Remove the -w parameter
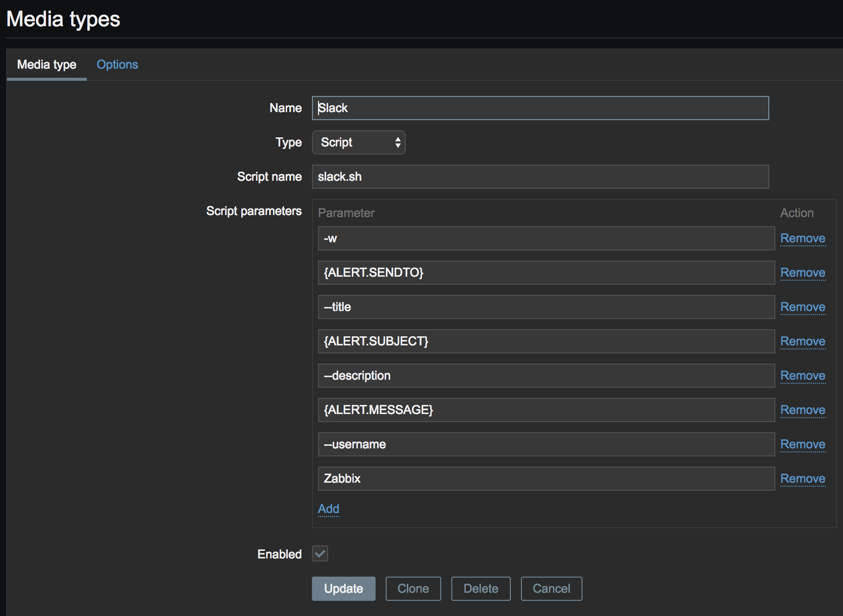This screenshot has width=843, height=616. pyautogui.click(x=803, y=238)
